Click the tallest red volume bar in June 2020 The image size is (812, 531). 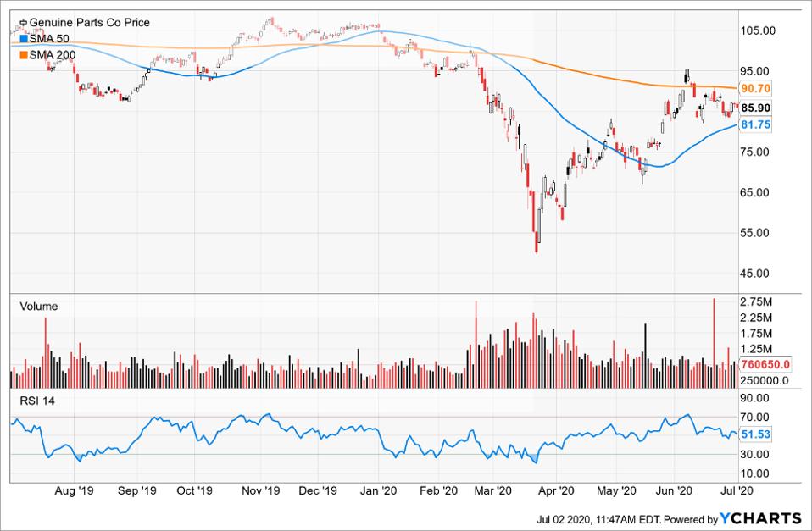(715, 343)
